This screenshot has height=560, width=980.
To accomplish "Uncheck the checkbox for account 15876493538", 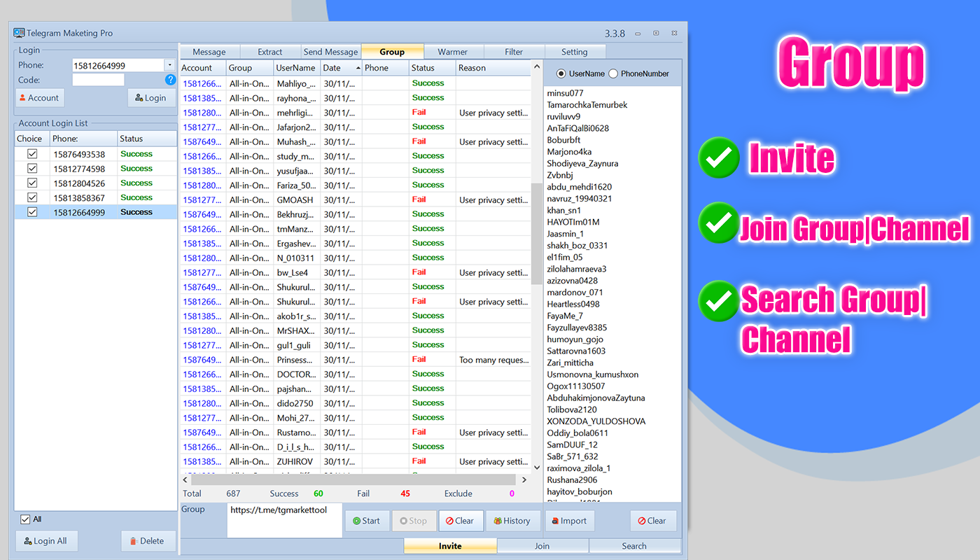I will (31, 154).
